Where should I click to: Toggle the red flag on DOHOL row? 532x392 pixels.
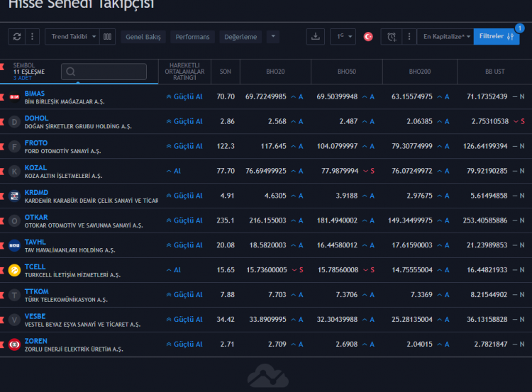(2, 122)
